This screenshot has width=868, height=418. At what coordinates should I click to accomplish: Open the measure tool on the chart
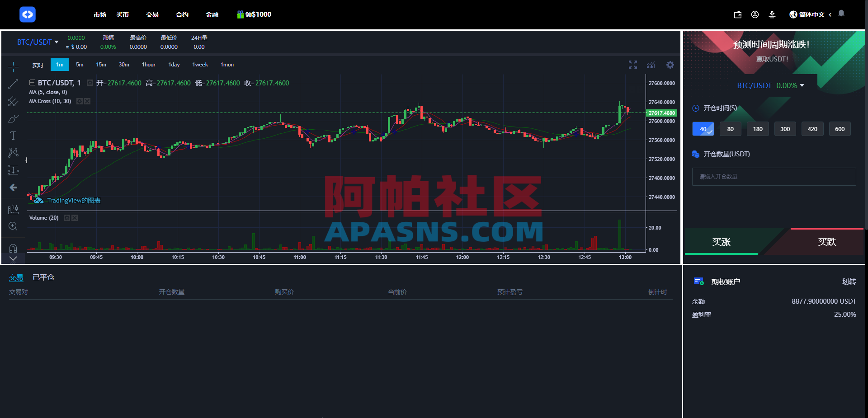click(13, 209)
